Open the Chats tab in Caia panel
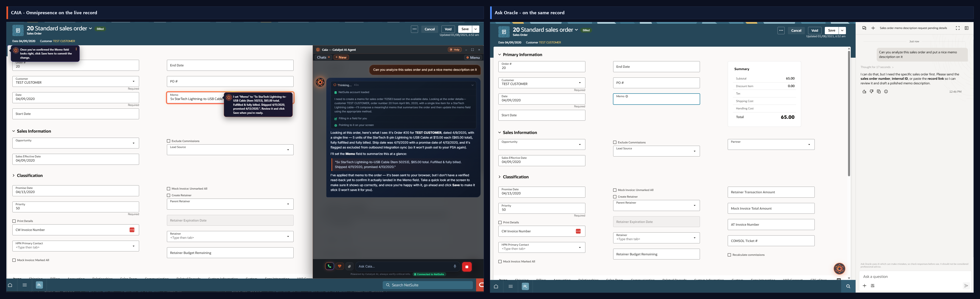This screenshot has height=299, width=980. coord(323,57)
